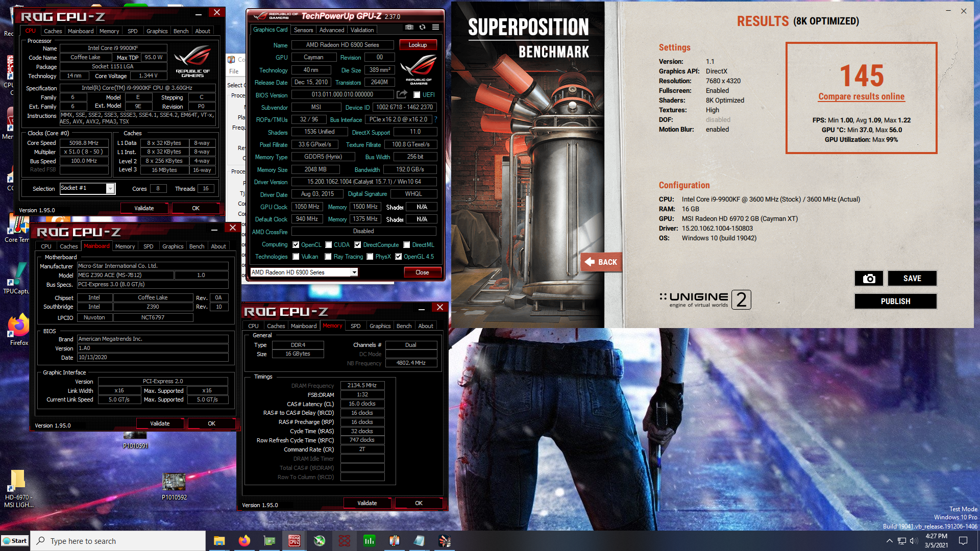Click the Windows Start button
980x551 pixels.
pyautogui.click(x=15, y=541)
